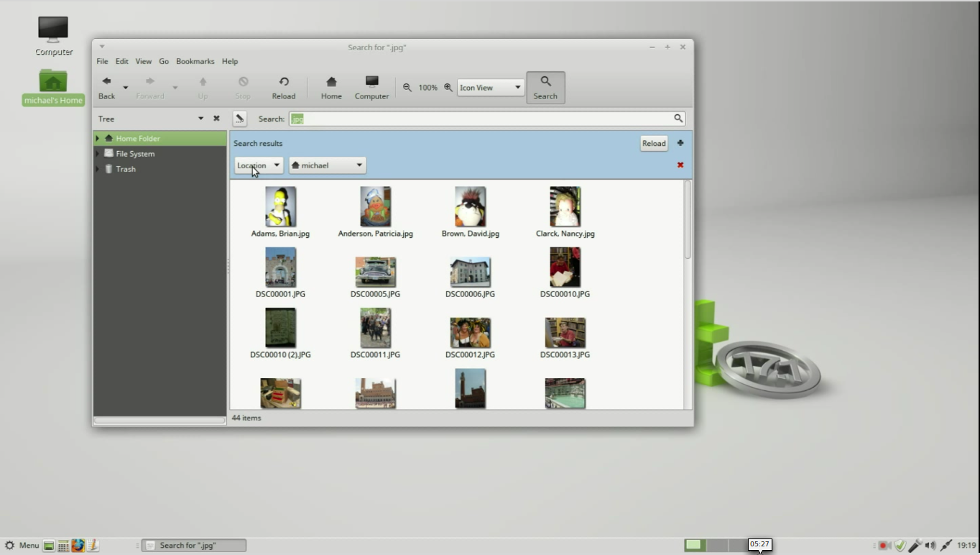Select the DSC00013.JPG thumbnail
Image resolution: width=980 pixels, height=555 pixels.
pos(565,333)
